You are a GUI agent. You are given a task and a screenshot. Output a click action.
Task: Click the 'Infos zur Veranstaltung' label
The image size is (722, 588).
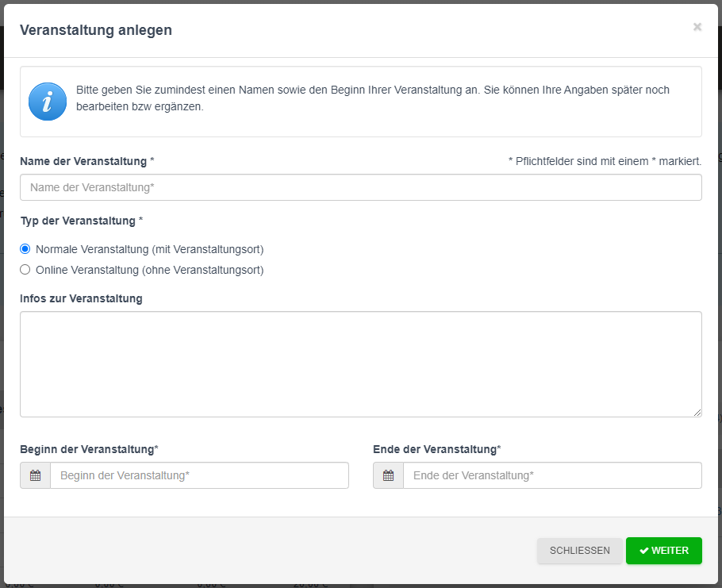point(81,298)
